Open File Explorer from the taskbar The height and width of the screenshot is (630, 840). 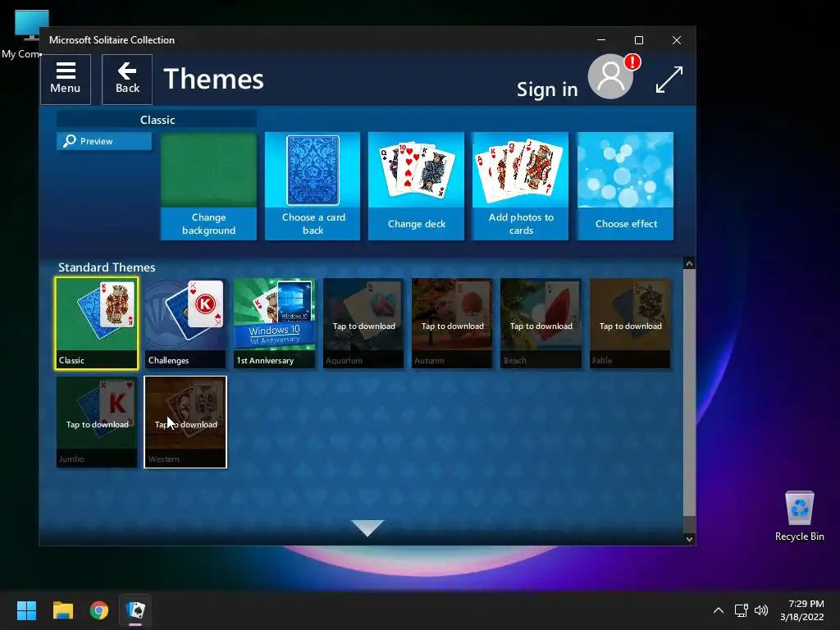[62, 610]
